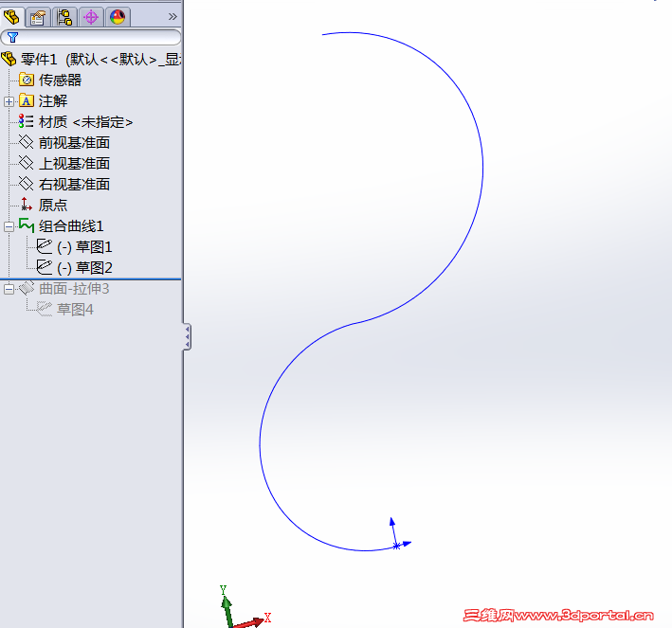Click the rollback bar below 草图2
The image size is (672, 628).
pos(91,278)
